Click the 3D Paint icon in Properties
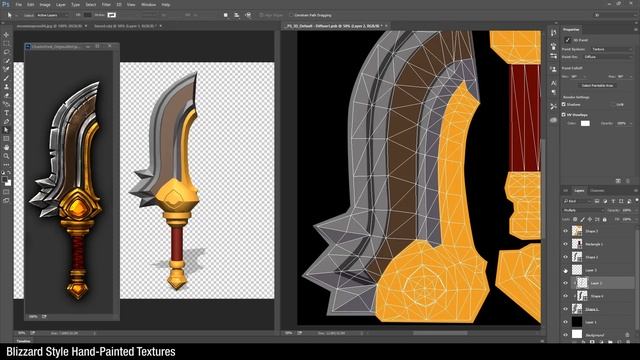Viewport: 640px width, 360px height. point(567,40)
